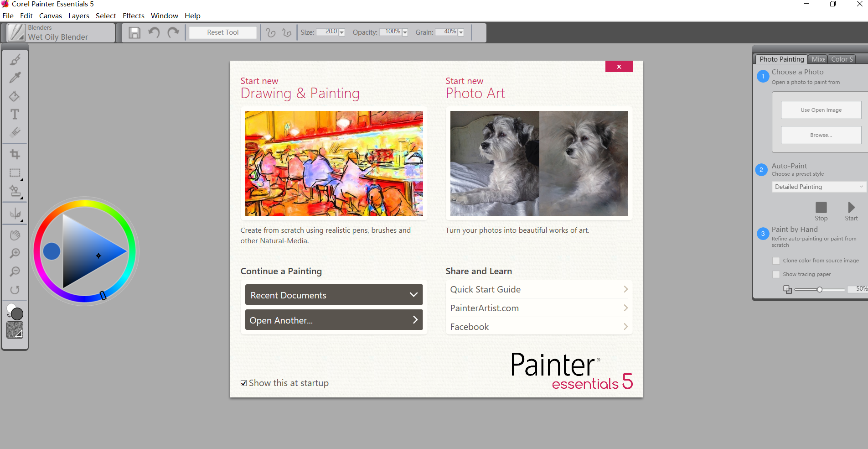Close the welcome dialog
The height and width of the screenshot is (449, 868).
tap(619, 67)
